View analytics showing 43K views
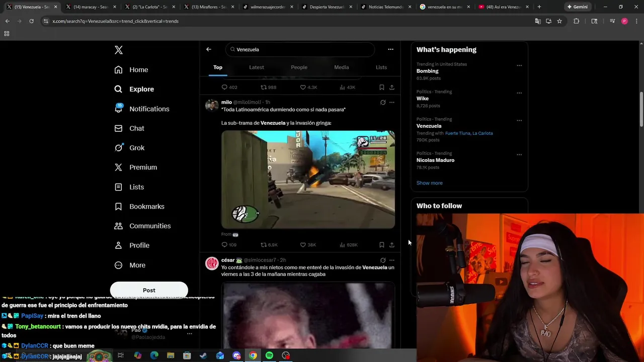644x362 pixels. tap(347, 87)
